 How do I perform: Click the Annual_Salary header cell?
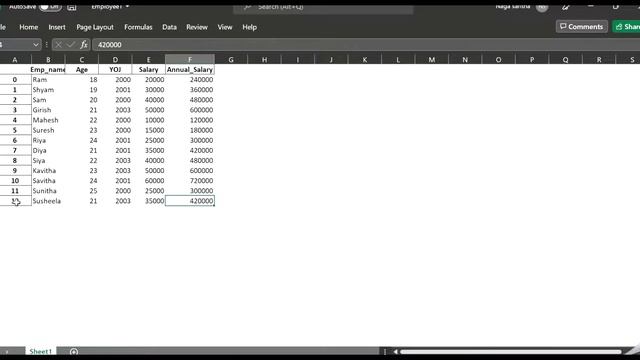(x=190, y=69)
